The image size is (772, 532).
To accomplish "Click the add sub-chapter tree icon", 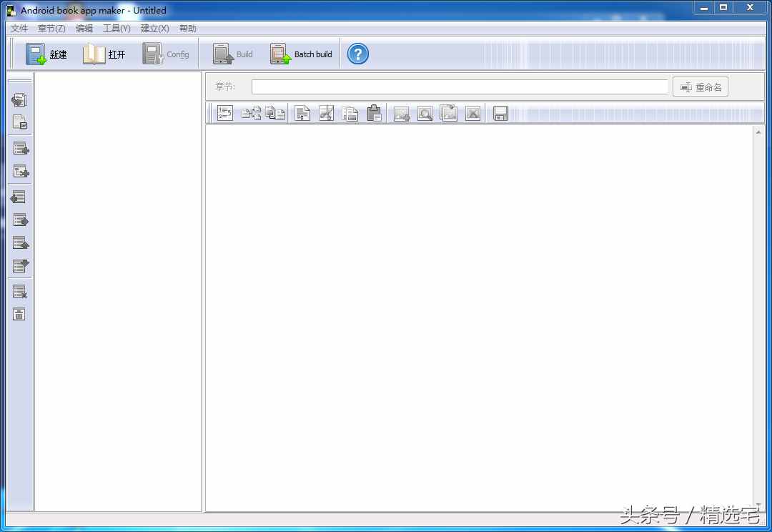I will click(20, 172).
